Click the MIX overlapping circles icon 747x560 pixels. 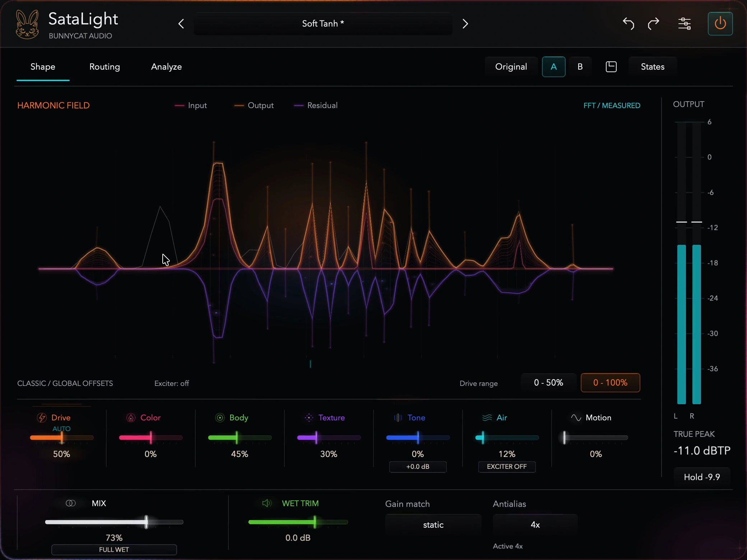click(x=71, y=503)
